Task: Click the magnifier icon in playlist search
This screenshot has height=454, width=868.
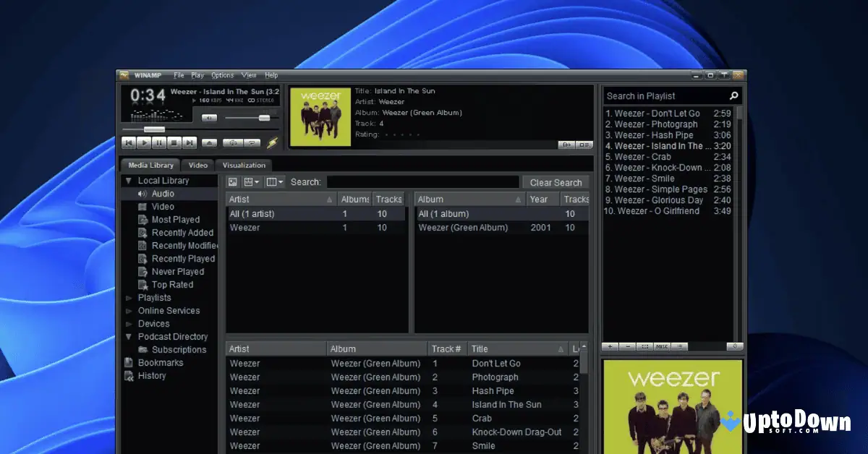Action: [x=733, y=95]
